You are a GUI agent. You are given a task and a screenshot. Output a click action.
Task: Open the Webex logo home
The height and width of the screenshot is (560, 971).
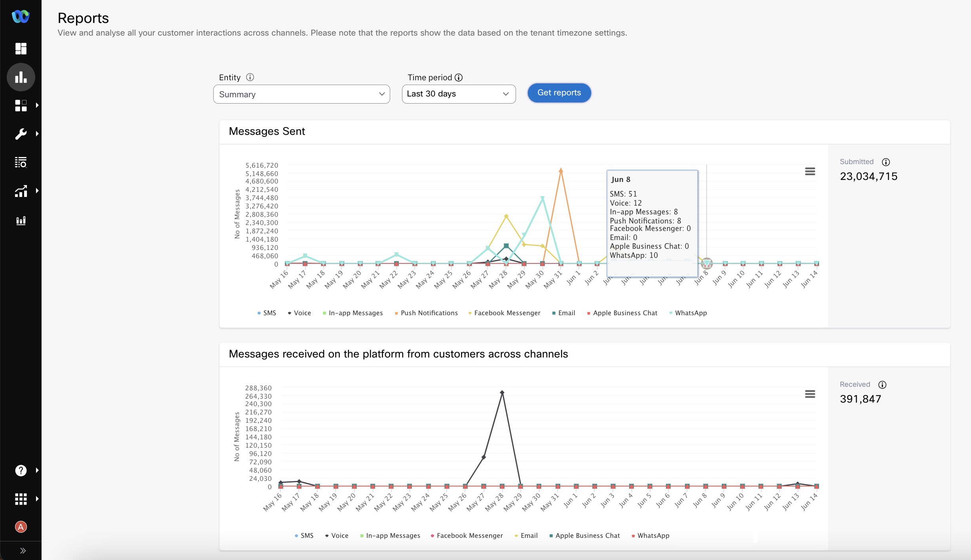pyautogui.click(x=21, y=17)
